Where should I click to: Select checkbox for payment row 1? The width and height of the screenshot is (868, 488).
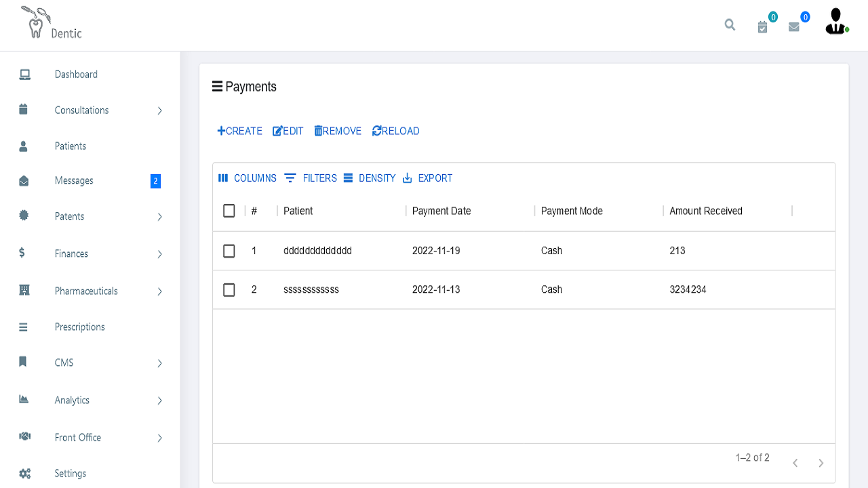[229, 251]
